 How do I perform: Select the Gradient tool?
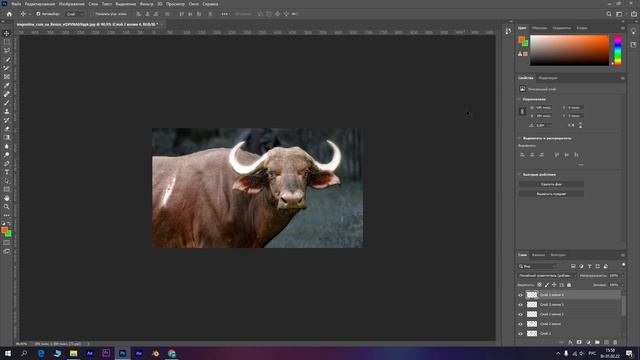[x=7, y=138]
